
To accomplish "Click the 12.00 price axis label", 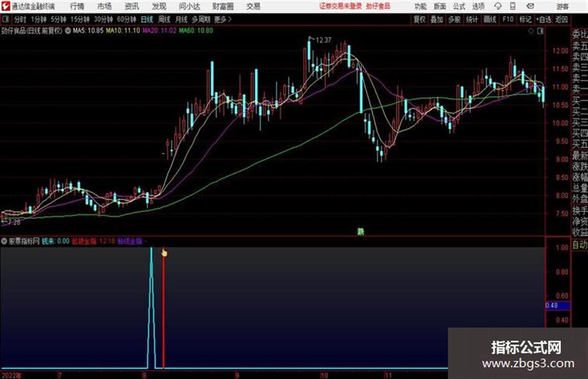I will 560,50.
